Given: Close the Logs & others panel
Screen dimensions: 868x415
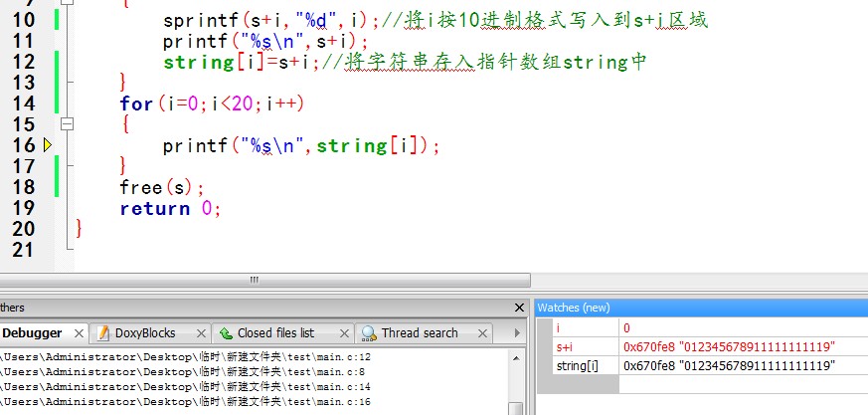Looking at the screenshot, I should [x=519, y=308].
